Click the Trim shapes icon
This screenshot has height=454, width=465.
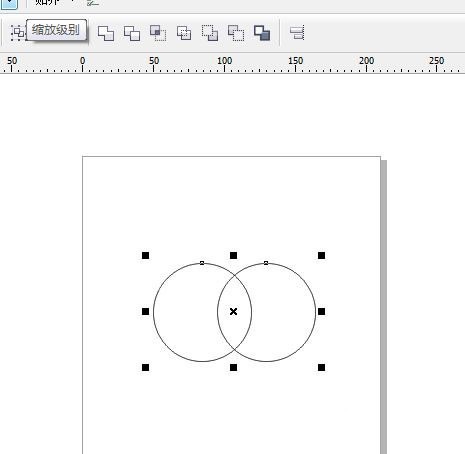[132, 33]
